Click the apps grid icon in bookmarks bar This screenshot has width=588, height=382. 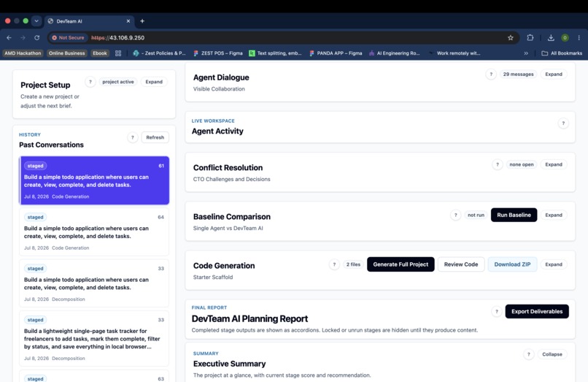[x=118, y=53]
